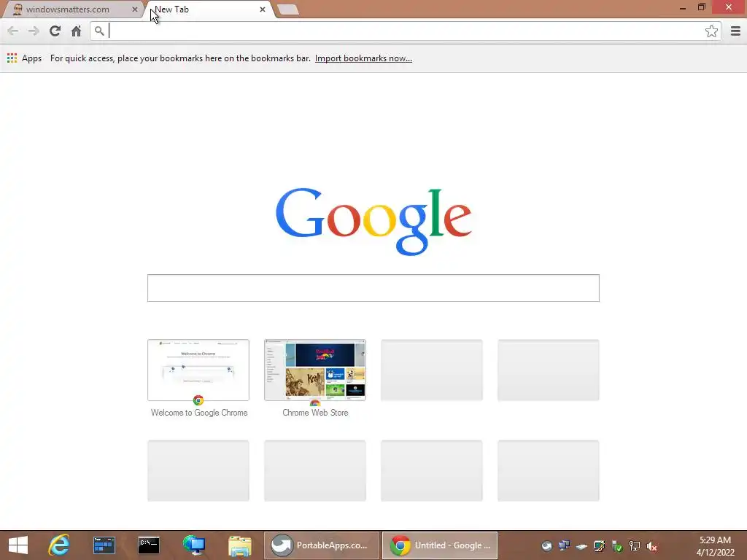Open the Home page via house icon
Image resolution: width=747 pixels, height=560 pixels.
click(76, 31)
